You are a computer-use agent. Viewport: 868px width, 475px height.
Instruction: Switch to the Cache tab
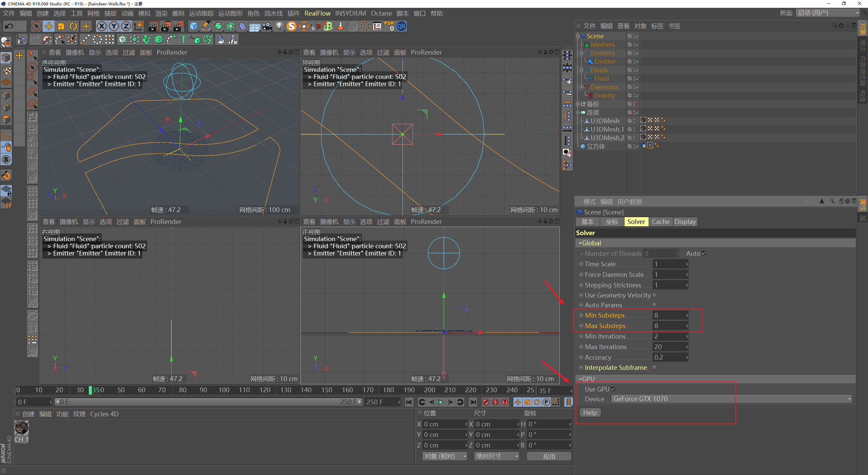(660, 222)
